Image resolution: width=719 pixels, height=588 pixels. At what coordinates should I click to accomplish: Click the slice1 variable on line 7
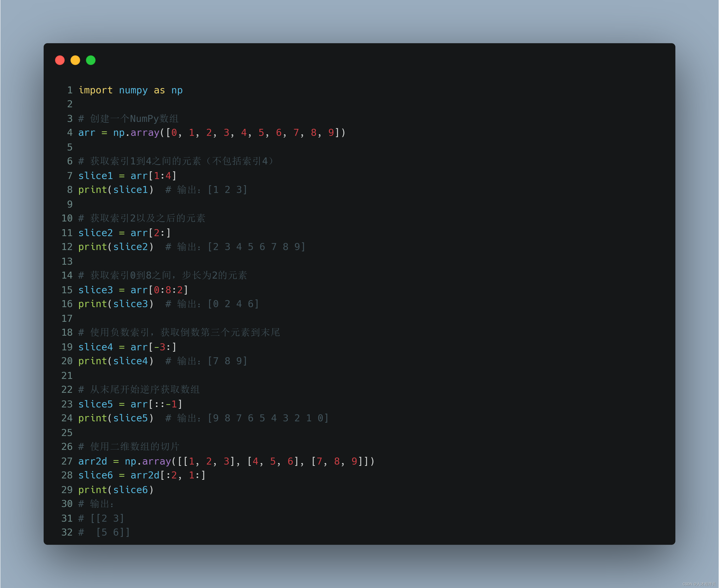click(96, 176)
